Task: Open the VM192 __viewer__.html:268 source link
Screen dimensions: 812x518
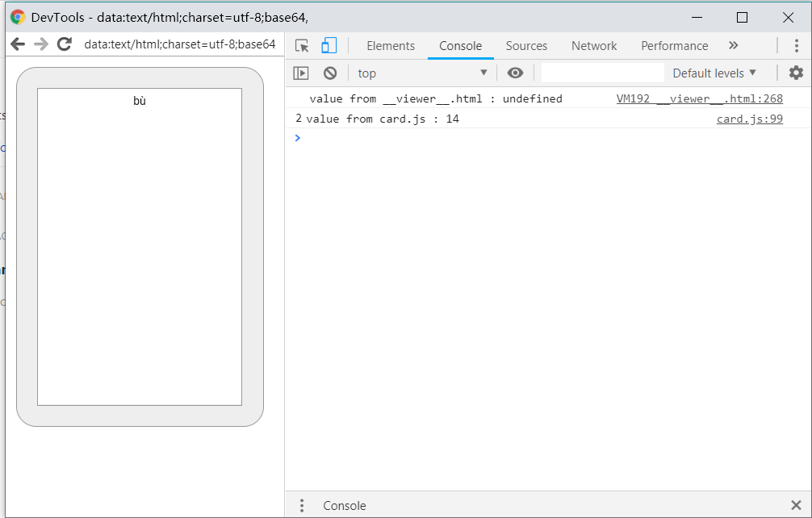Action: 699,98
